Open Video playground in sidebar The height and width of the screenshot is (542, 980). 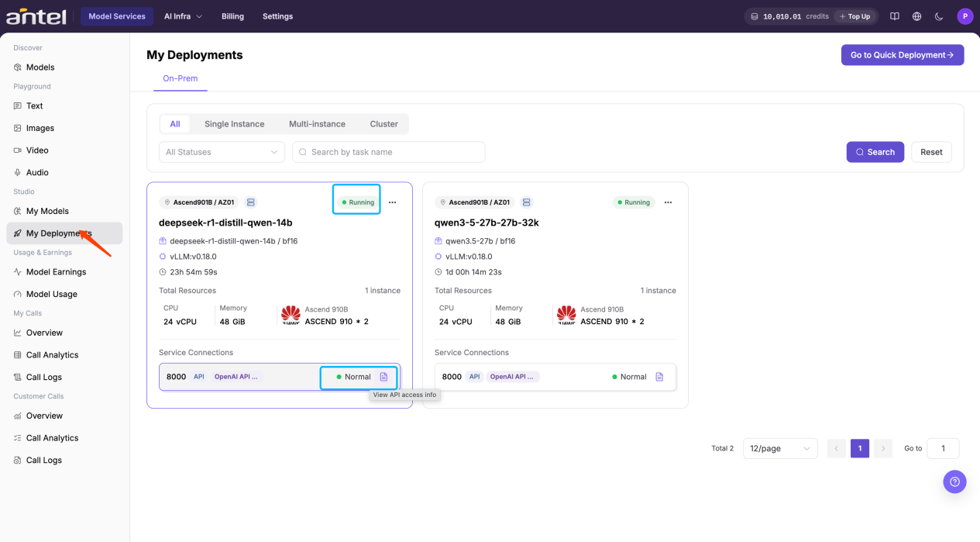(64, 150)
